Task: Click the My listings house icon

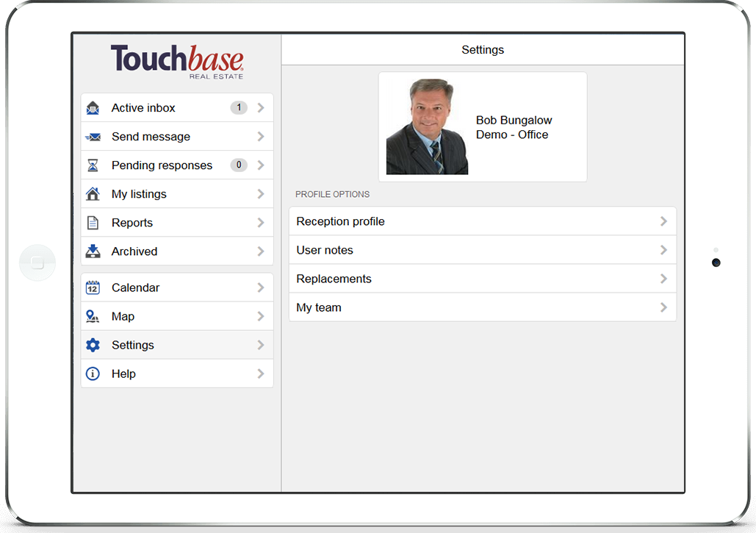Action: [93, 193]
